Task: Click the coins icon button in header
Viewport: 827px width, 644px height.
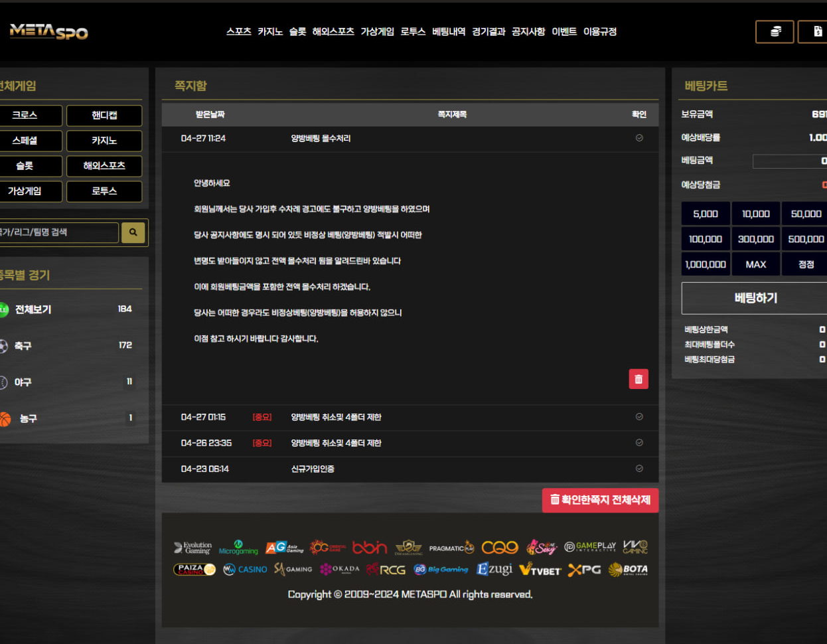Action: 775,32
